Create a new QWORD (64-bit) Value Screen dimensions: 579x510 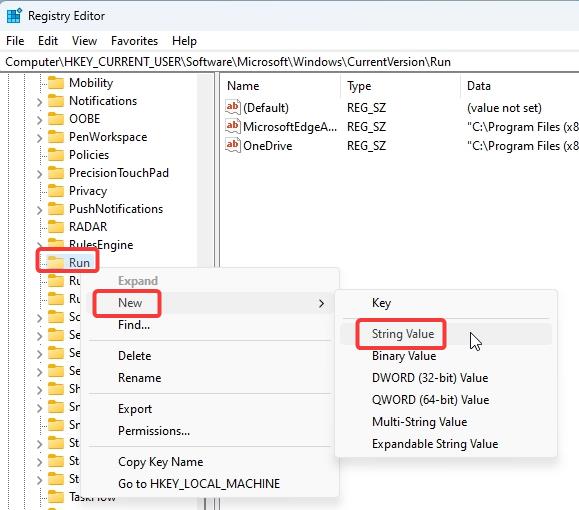(x=446, y=400)
